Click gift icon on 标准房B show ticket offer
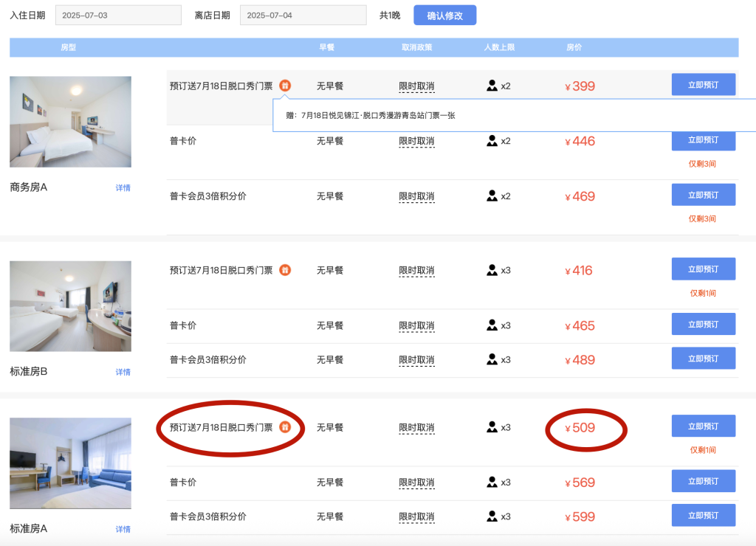This screenshot has height=546, width=756. click(x=285, y=269)
